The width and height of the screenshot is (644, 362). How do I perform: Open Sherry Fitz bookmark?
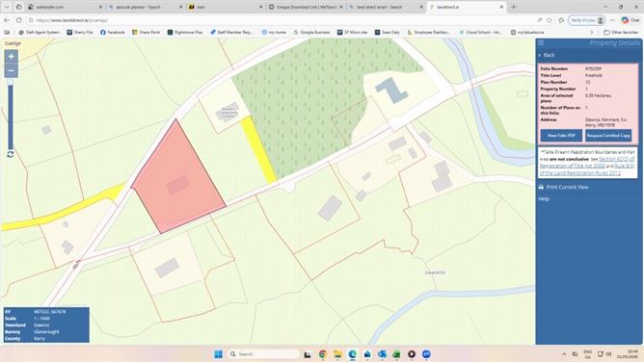point(80,32)
